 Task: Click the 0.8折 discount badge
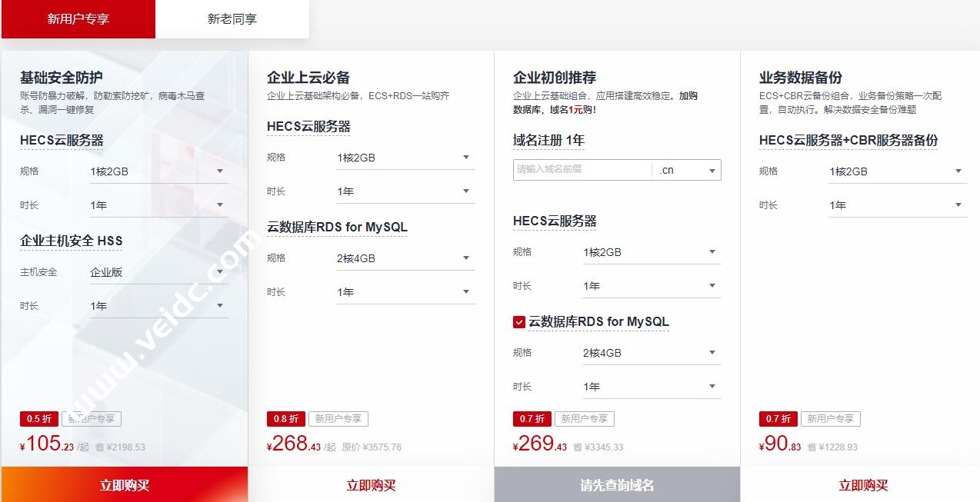click(285, 419)
